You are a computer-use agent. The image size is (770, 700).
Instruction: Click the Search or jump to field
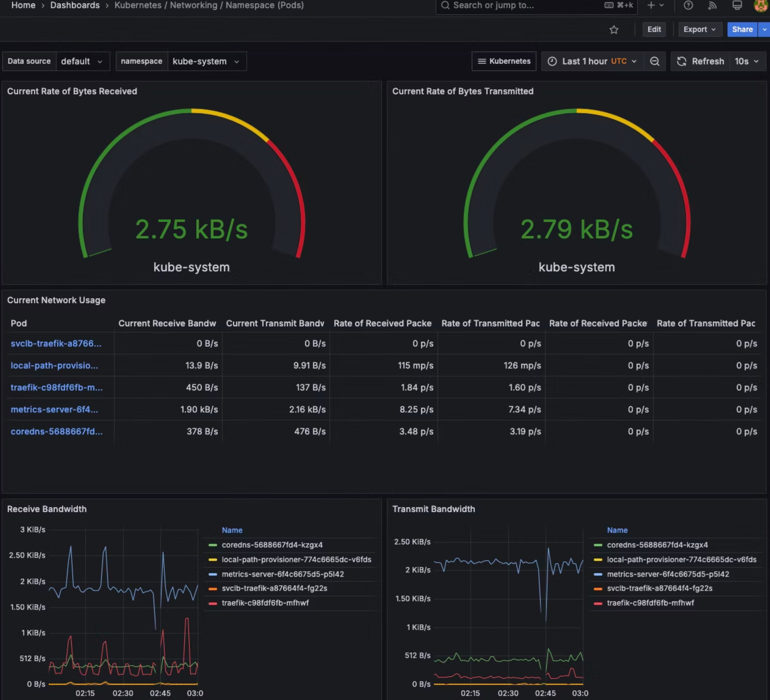[x=536, y=5]
